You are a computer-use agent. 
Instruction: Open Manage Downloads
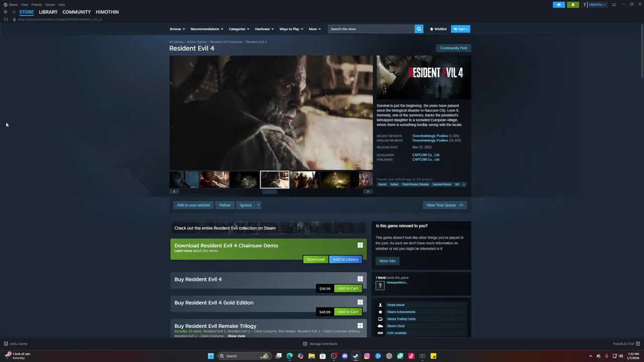pos(320,344)
